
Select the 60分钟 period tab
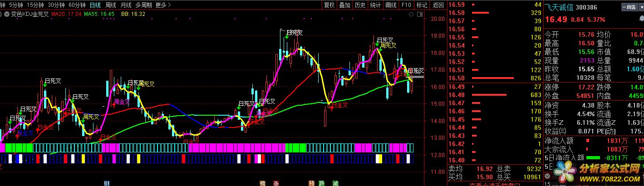tap(77, 5)
